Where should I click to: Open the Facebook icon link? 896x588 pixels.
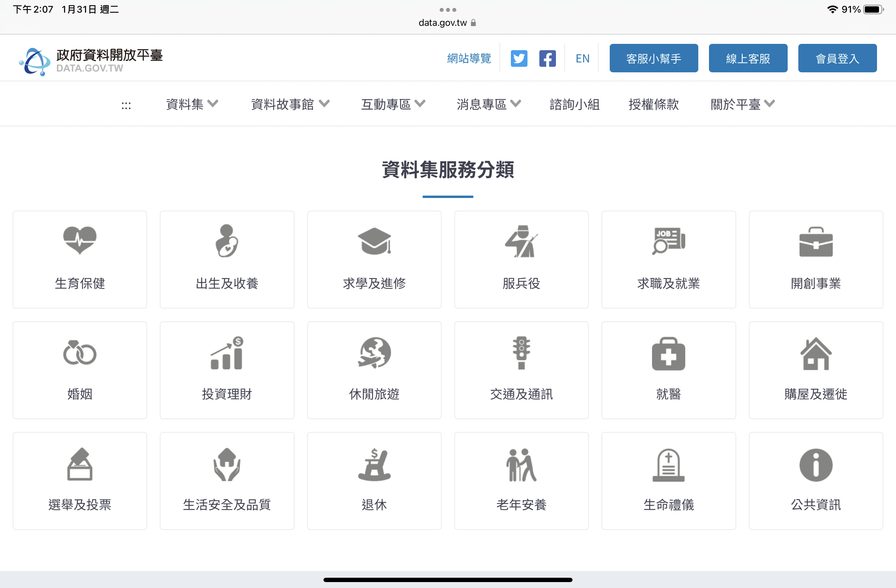(x=547, y=58)
